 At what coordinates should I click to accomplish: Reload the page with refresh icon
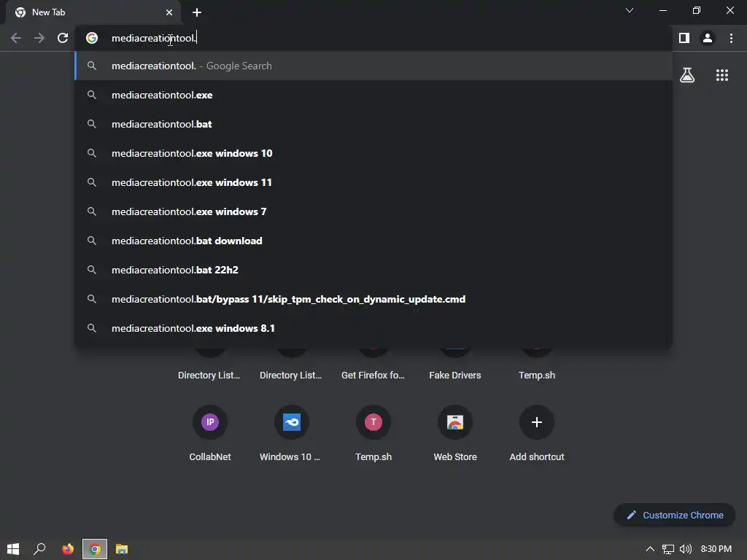pos(63,38)
